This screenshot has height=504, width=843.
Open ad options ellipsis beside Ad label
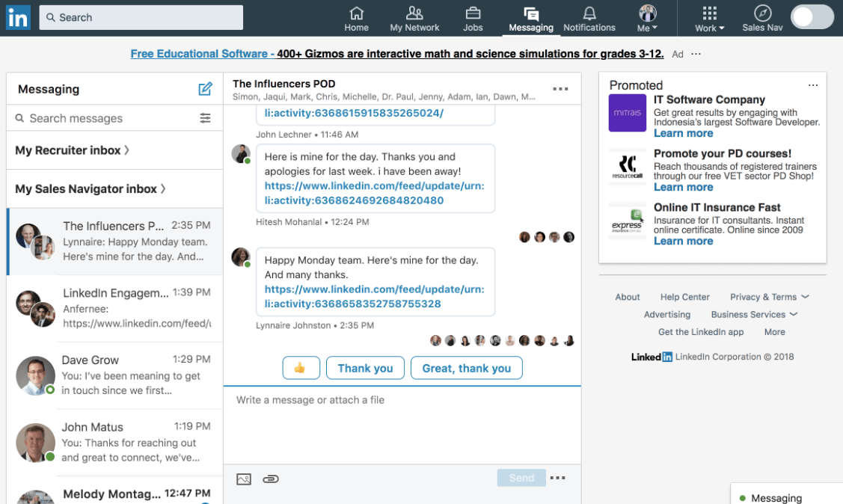point(696,54)
